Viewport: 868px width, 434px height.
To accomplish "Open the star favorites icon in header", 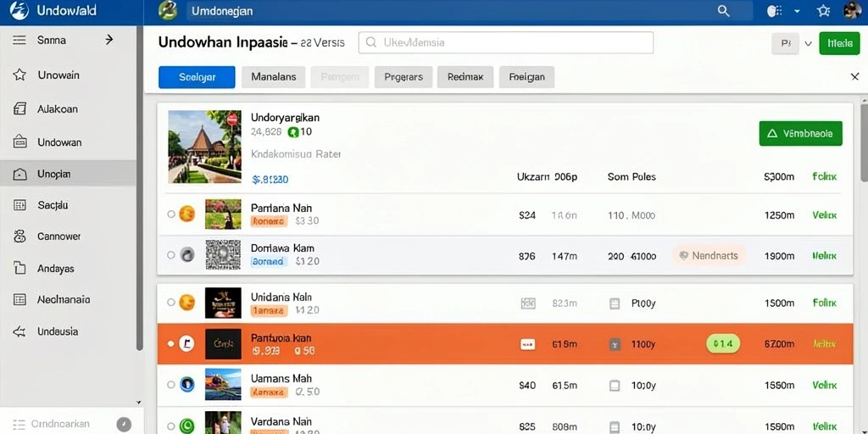I will 824,11.
